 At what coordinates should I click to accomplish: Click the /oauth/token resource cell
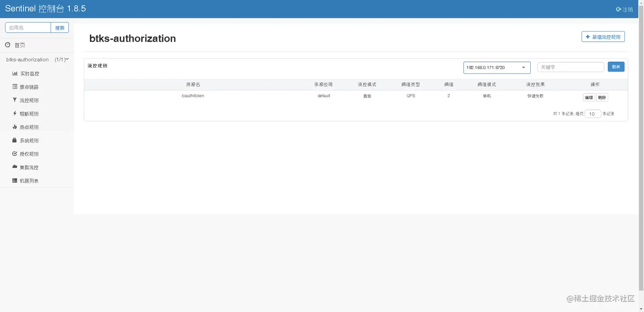[x=193, y=96]
